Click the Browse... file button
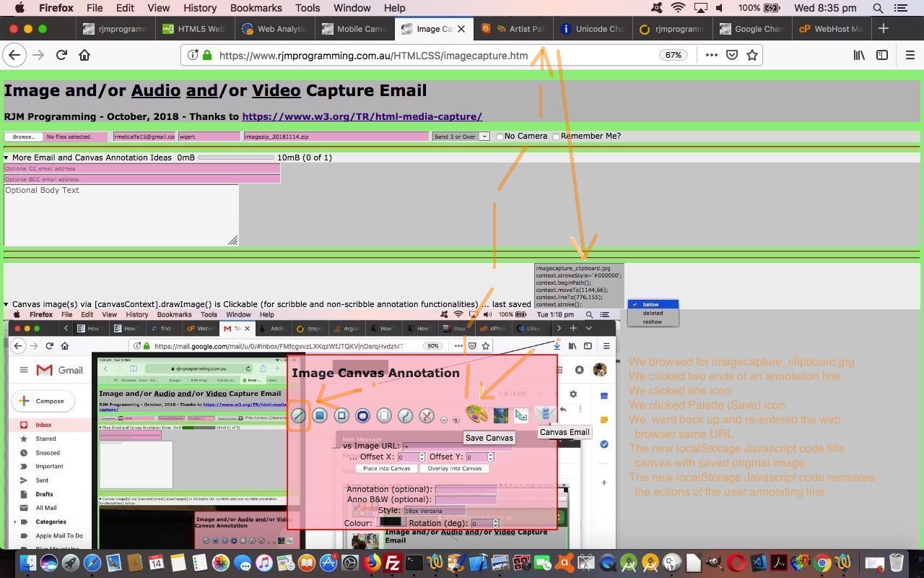Viewport: 924px width, 578px height. pyautogui.click(x=24, y=137)
